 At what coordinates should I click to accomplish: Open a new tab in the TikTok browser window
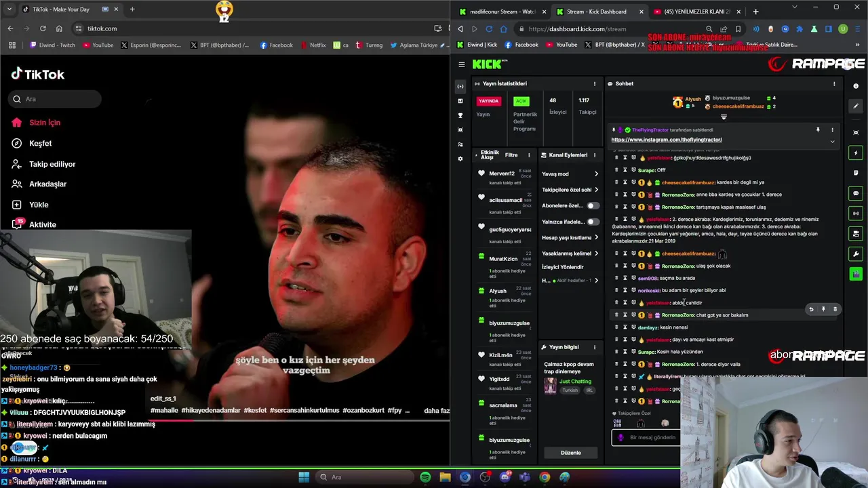(x=132, y=9)
